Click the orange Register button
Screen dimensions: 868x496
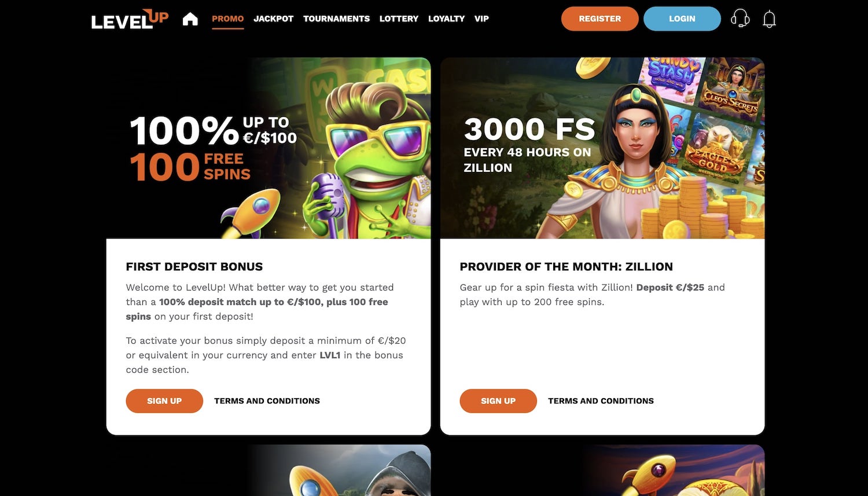click(x=599, y=19)
